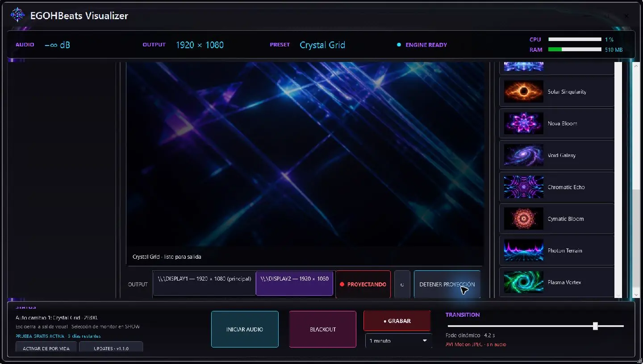Viewport: 643px width, 364px height.
Task: Choose the Photon Terrain preset thumbnail
Action: (x=523, y=250)
